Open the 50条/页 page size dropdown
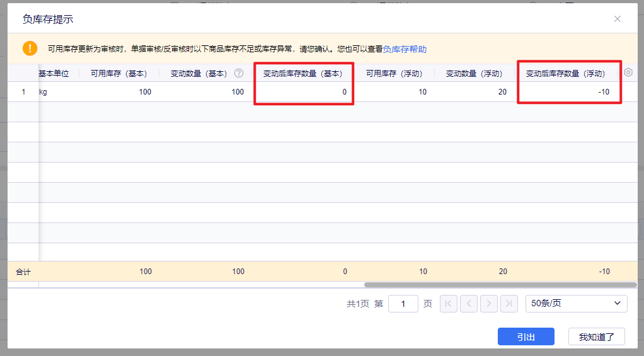This screenshot has width=644, height=356. pyautogui.click(x=576, y=303)
